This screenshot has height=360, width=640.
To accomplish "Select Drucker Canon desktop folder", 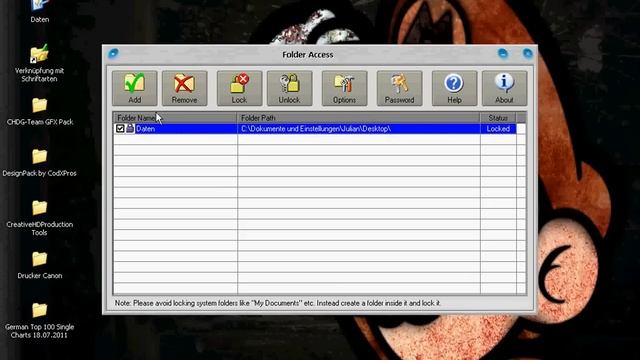I will [x=40, y=265].
